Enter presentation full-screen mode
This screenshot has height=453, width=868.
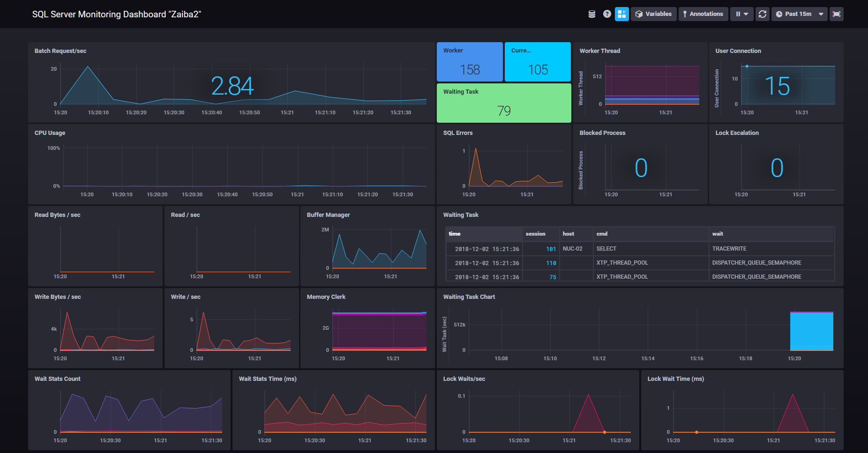[x=837, y=14]
